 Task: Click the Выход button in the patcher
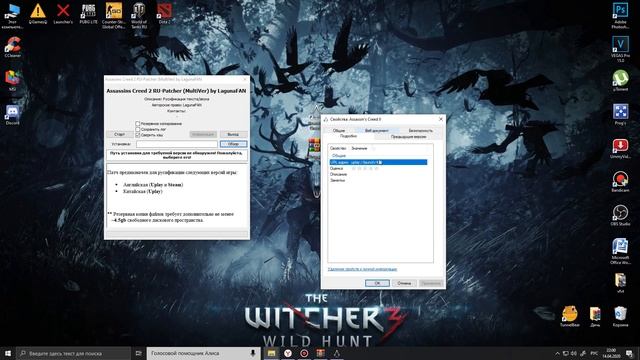pyautogui.click(x=233, y=134)
